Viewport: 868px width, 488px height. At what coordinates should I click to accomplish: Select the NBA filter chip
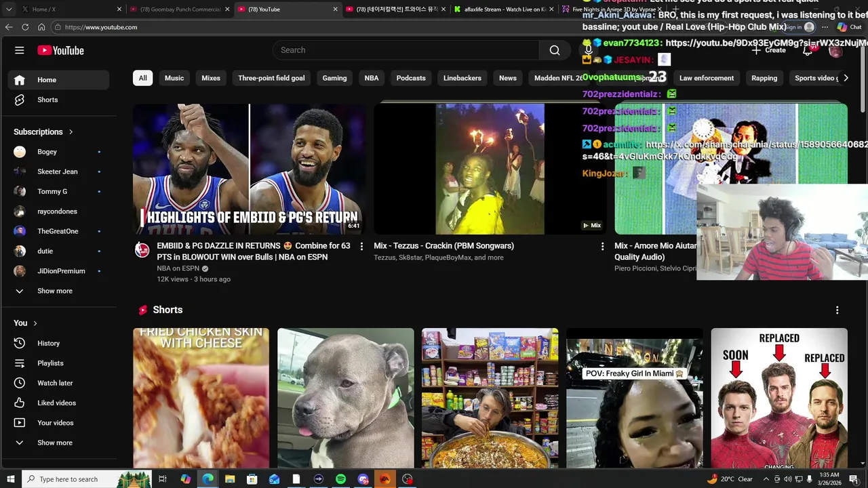(x=372, y=78)
